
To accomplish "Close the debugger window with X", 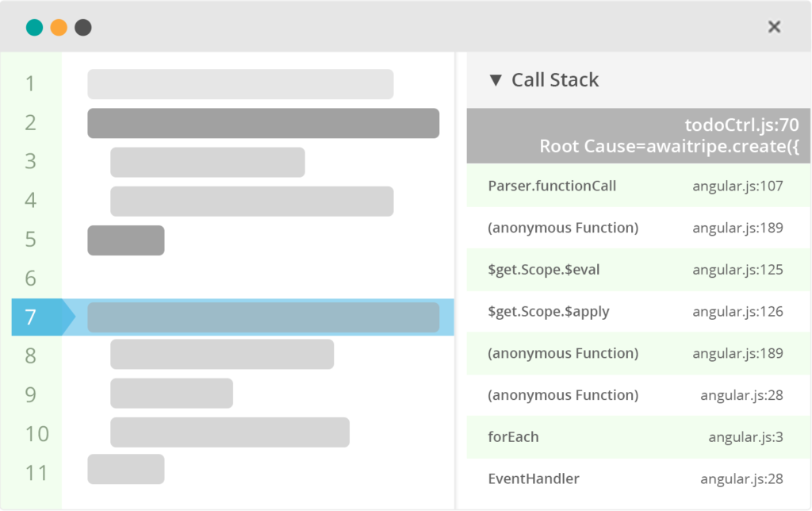I will [774, 27].
